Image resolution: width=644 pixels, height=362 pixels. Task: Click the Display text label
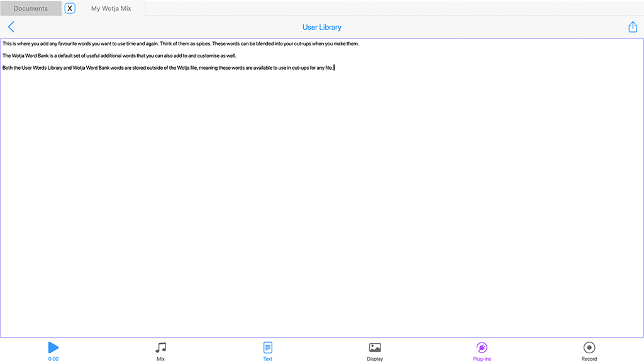coord(375,359)
